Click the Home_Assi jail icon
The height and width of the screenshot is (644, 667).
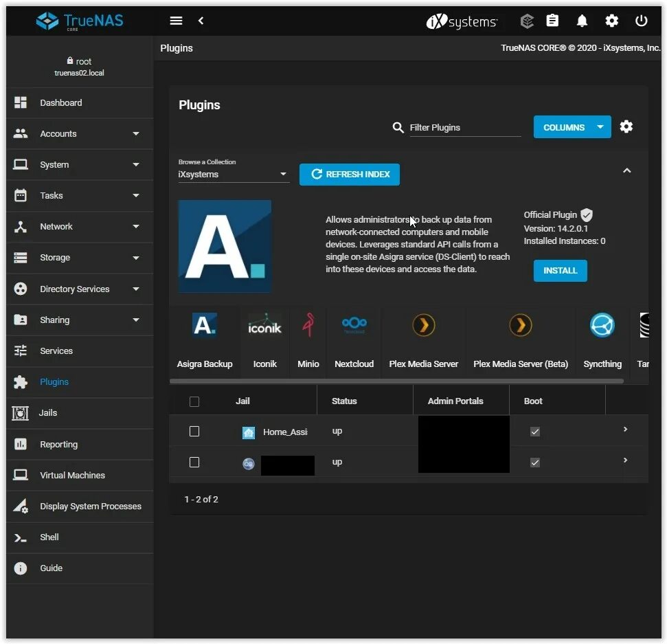click(x=249, y=432)
